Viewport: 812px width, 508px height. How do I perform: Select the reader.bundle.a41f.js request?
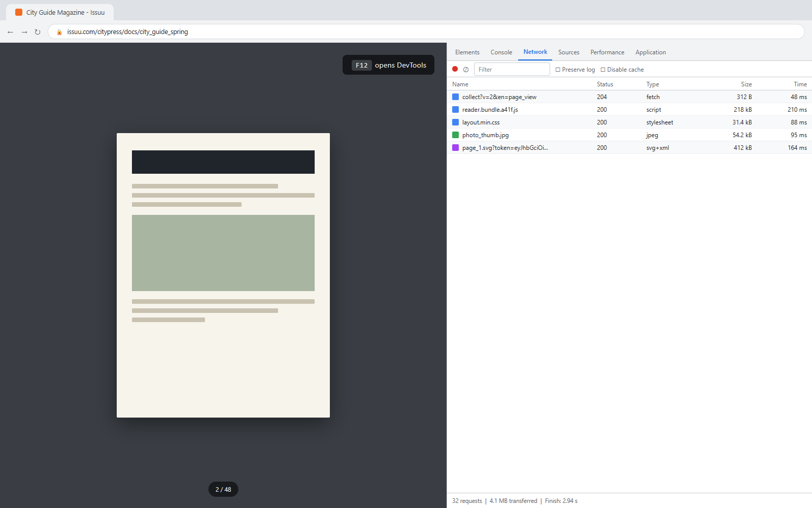[629, 110]
